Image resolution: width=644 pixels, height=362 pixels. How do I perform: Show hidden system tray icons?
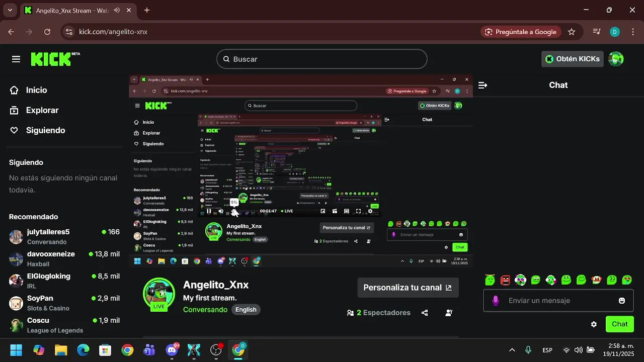[x=512, y=350]
